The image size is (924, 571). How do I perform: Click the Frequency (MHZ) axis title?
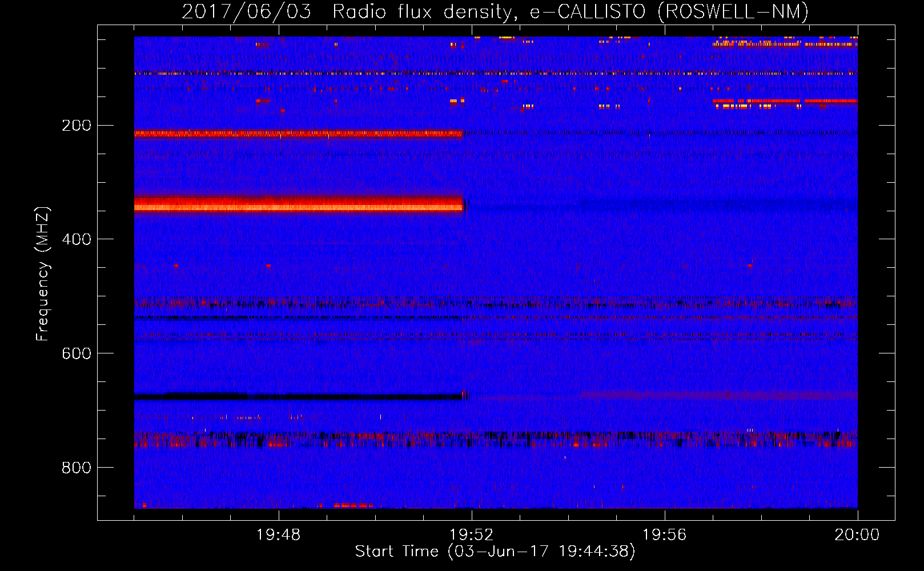point(43,274)
